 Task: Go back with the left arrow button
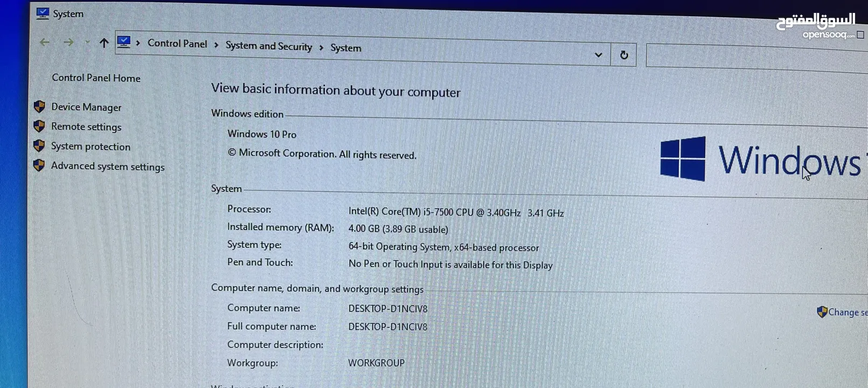45,42
